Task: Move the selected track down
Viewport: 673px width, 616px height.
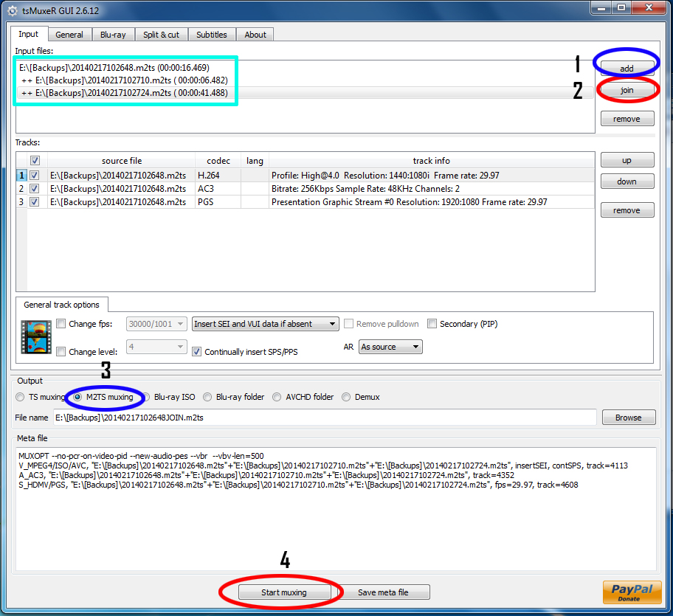Action: click(627, 181)
